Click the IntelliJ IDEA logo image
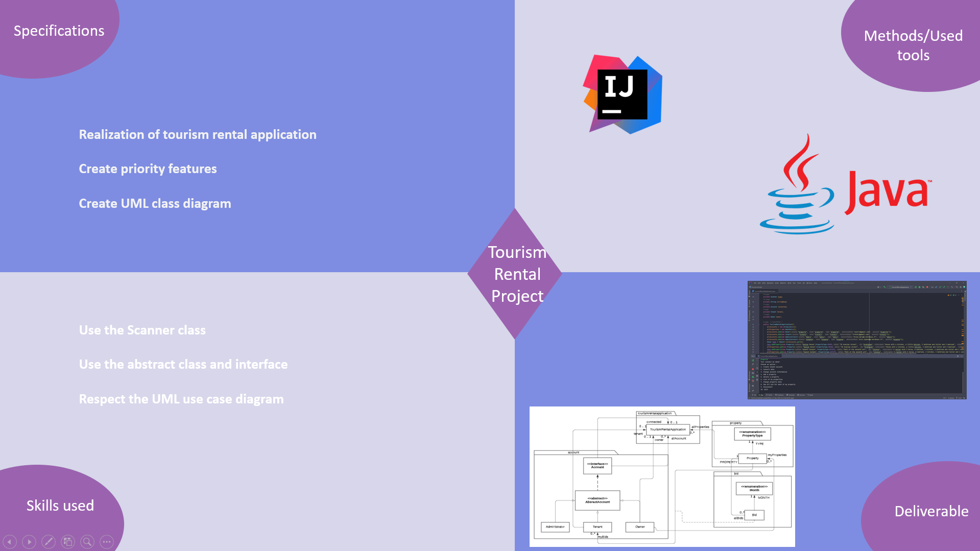 coord(623,94)
